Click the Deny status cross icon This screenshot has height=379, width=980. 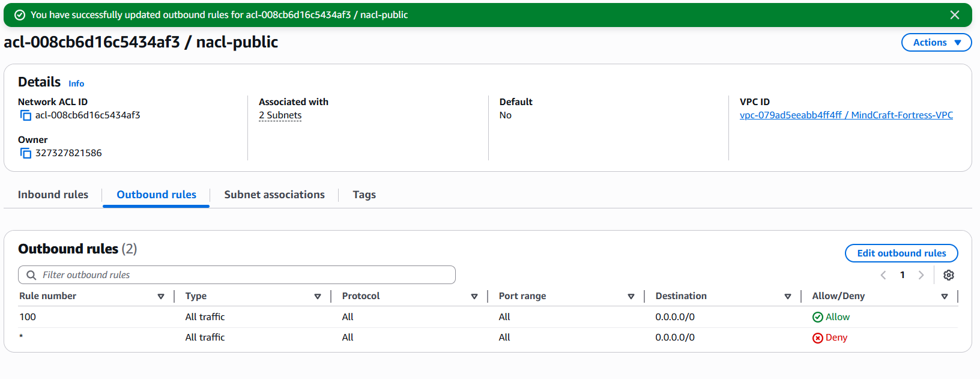coord(817,338)
